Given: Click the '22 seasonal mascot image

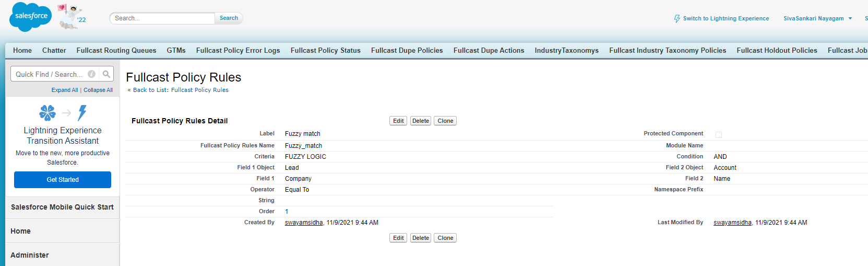Looking at the screenshot, I should (72, 17).
